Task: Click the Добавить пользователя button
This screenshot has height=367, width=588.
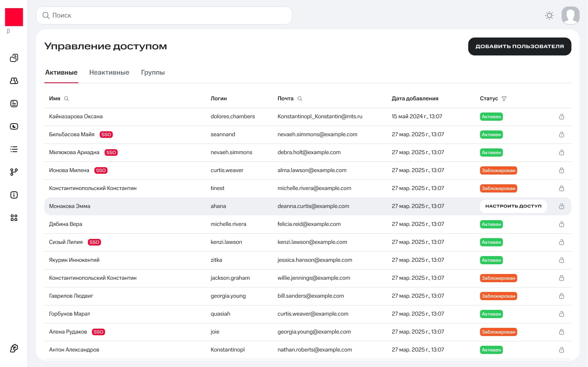Action: 519,46
